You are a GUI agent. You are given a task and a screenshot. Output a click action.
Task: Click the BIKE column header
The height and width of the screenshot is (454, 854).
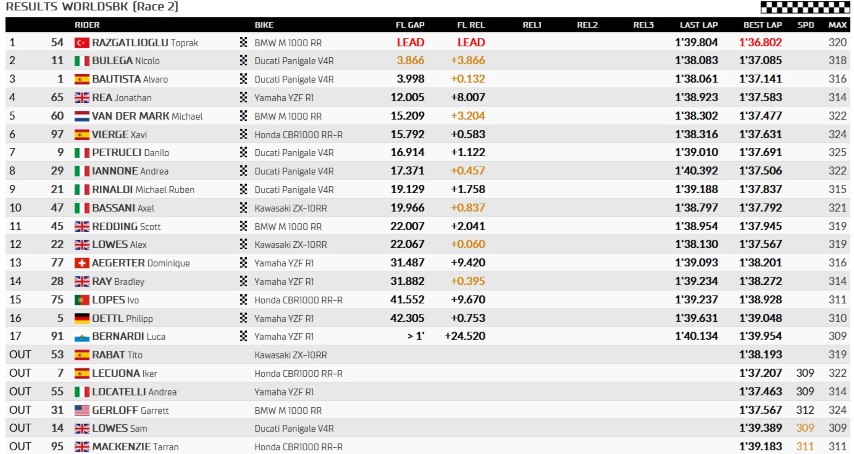(x=264, y=25)
